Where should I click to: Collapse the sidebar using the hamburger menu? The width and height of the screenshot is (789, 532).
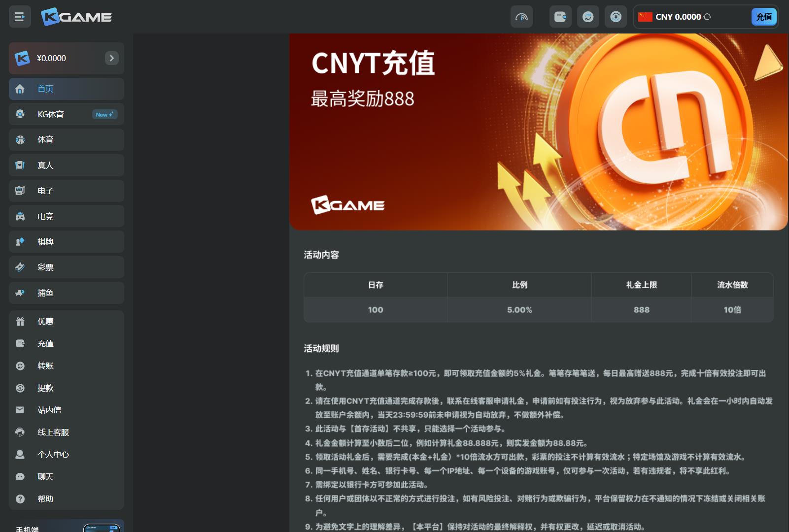pos(20,16)
